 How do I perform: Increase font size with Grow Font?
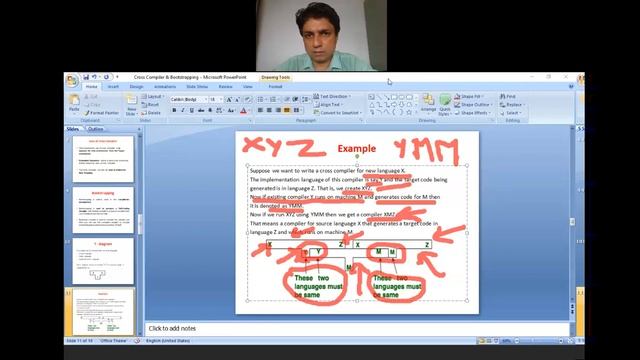229,100
